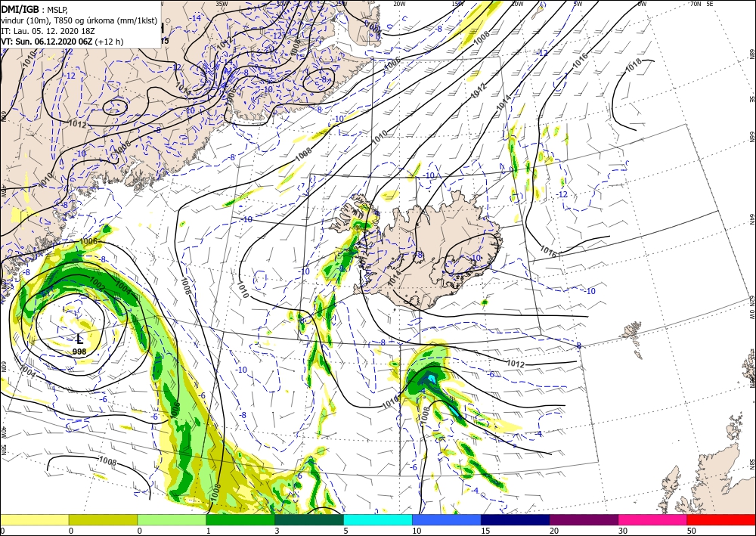This screenshot has width=756, height=536.
Task: Click the '15' legend scale value
Action: (x=485, y=531)
